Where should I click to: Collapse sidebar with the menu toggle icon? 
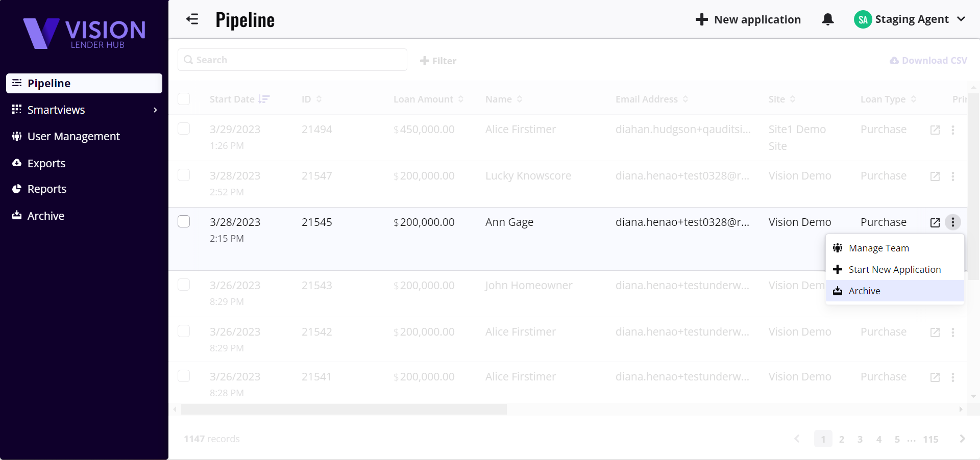pyautogui.click(x=192, y=19)
